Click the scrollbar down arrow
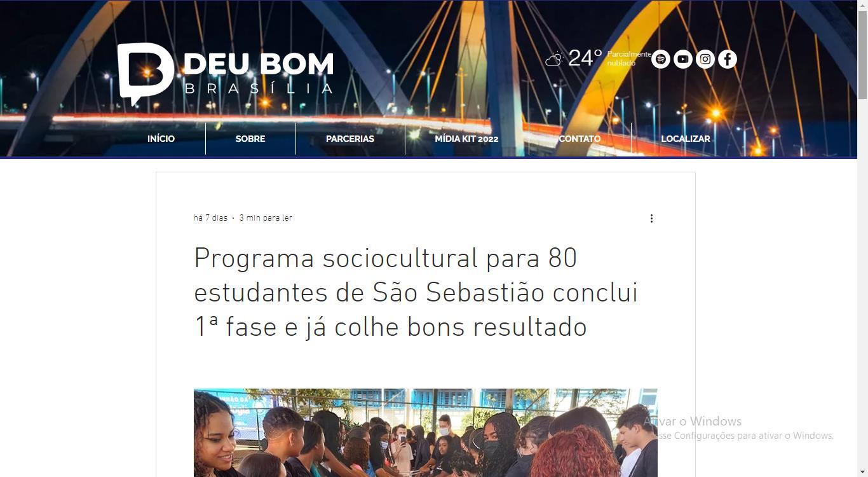The height and width of the screenshot is (477, 868). [862, 471]
